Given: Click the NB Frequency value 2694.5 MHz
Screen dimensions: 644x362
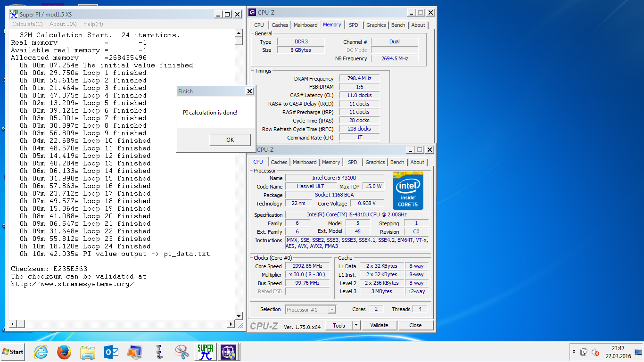Looking at the screenshot, I should click(395, 58).
